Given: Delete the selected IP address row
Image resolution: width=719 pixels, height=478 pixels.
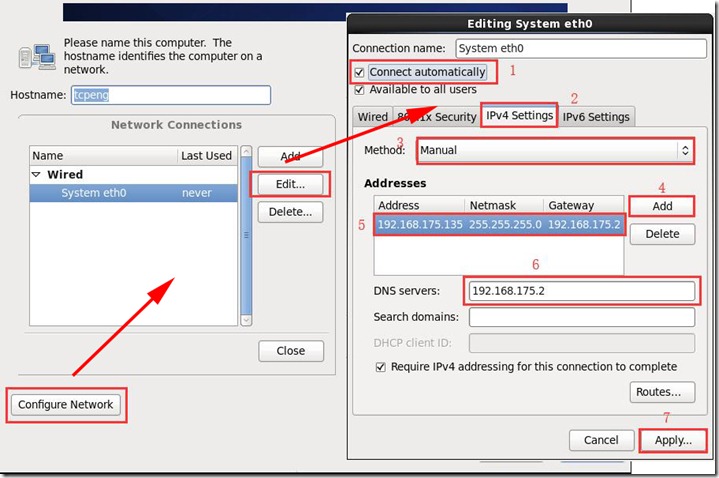Looking at the screenshot, I should tap(661, 234).
